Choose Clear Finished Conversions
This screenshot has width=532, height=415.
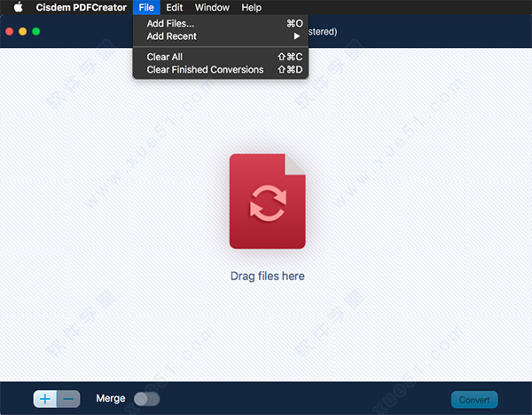pos(221,69)
